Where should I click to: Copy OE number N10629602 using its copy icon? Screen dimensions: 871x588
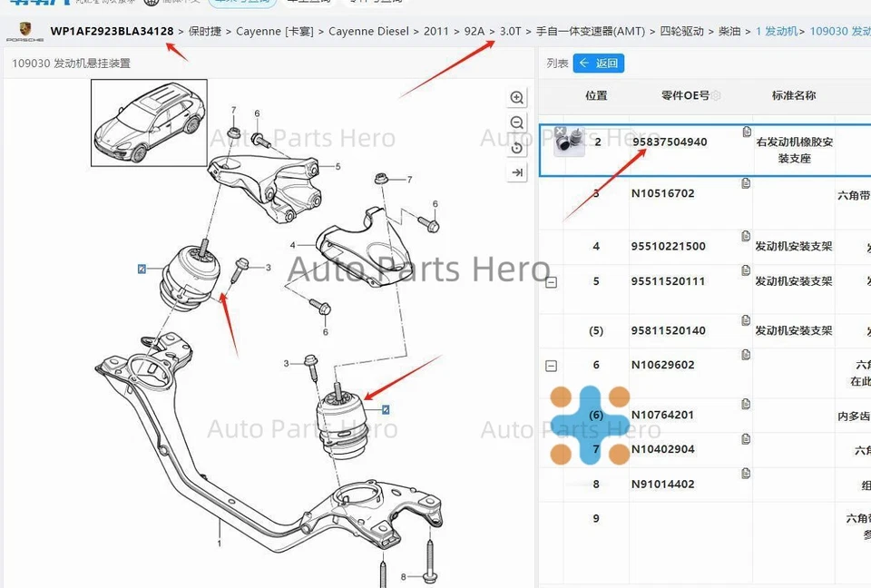(x=746, y=355)
